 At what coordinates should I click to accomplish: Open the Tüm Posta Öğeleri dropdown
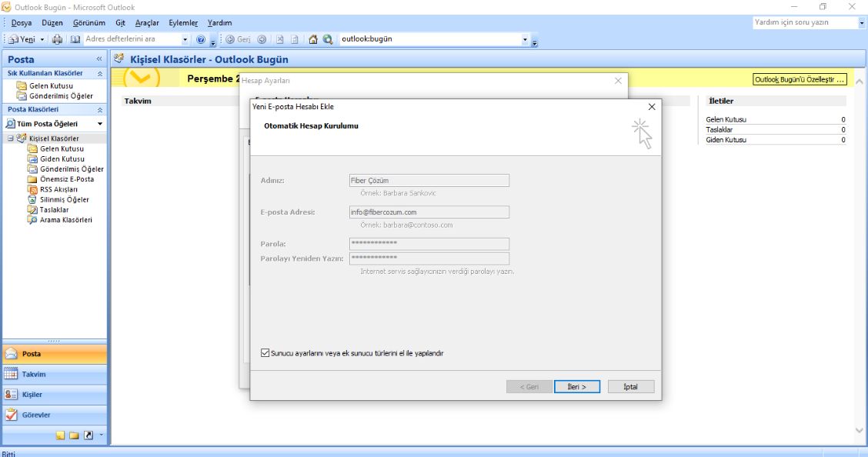[x=99, y=124]
